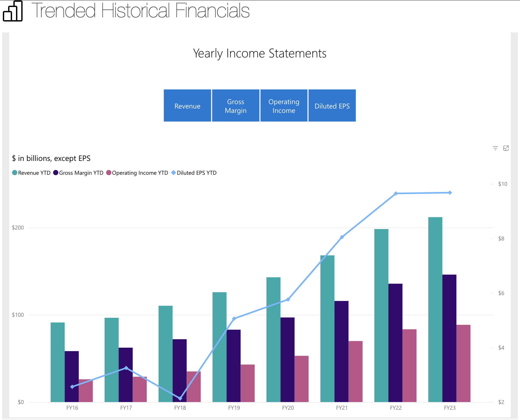Click the Power BI bar chart logo icon
The image size is (520, 420).
coord(12,11)
